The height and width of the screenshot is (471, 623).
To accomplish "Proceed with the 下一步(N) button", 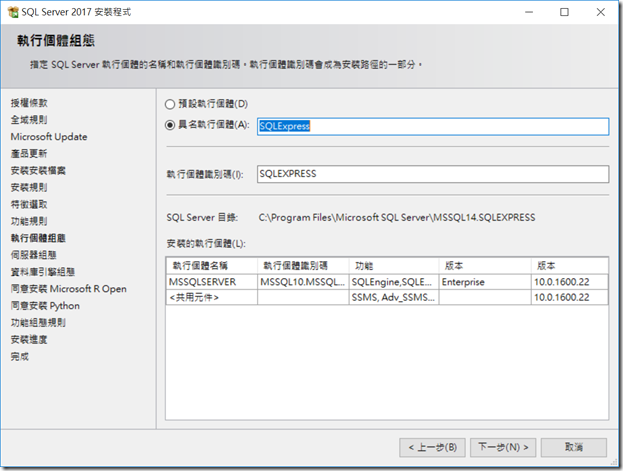I will click(503, 448).
